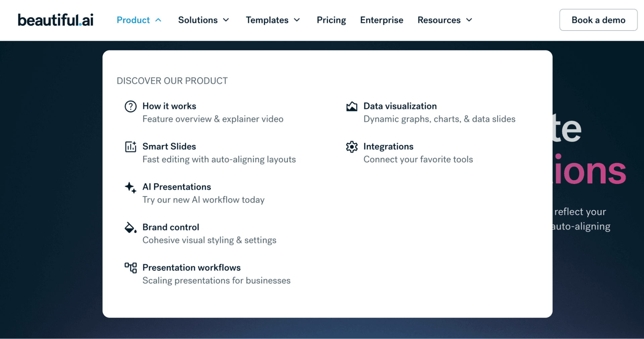
Task: Open the Brand control link
Action: [x=171, y=227]
